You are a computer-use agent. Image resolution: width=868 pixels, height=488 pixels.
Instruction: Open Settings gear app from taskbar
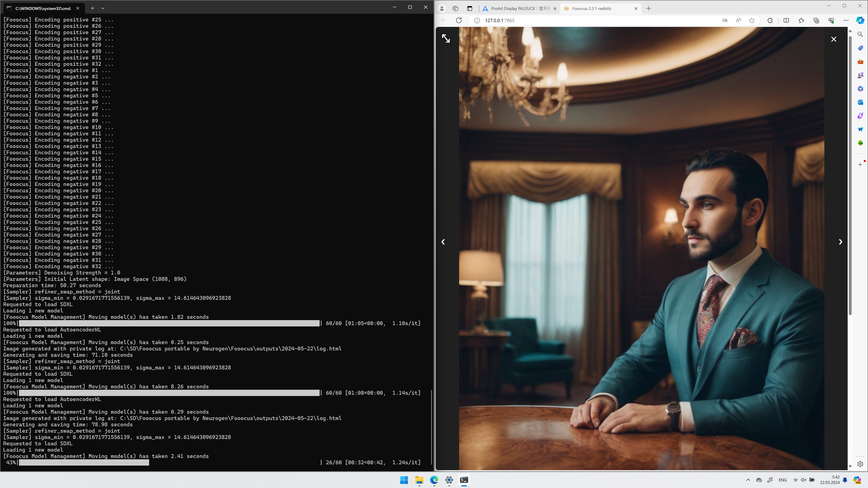pyautogui.click(x=449, y=480)
